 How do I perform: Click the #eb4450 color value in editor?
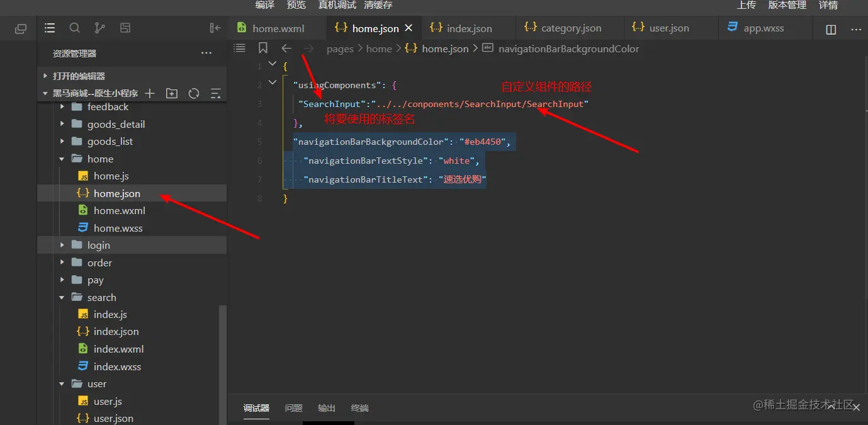[482, 142]
